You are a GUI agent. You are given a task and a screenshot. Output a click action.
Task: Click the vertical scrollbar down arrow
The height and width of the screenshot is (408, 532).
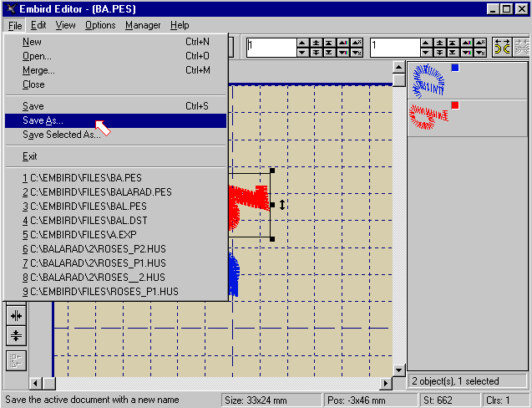click(x=398, y=370)
